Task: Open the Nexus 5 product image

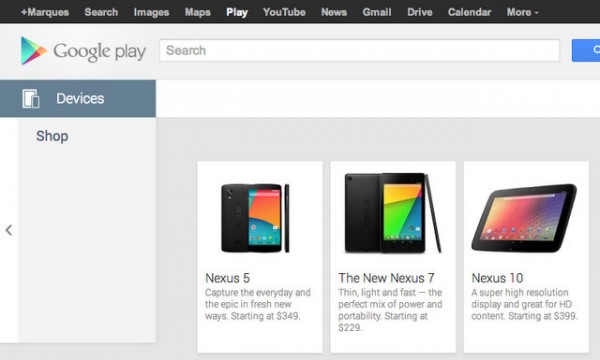Action: [255, 218]
